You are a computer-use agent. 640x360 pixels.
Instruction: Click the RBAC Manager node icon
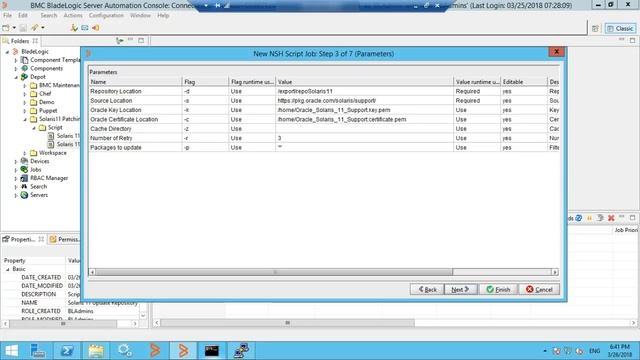[x=24, y=178]
